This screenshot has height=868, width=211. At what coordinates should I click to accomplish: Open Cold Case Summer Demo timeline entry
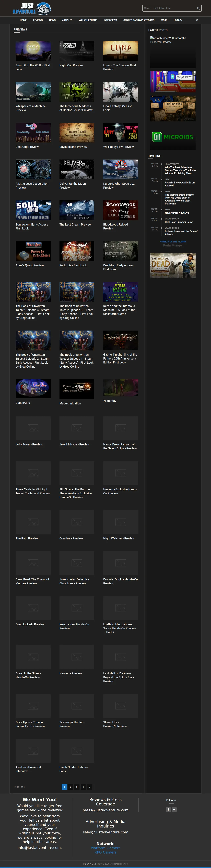point(179,222)
